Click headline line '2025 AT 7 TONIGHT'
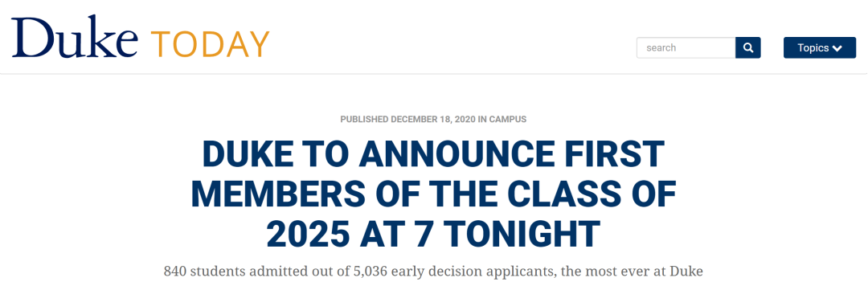This screenshot has height=290, width=868. (x=433, y=233)
